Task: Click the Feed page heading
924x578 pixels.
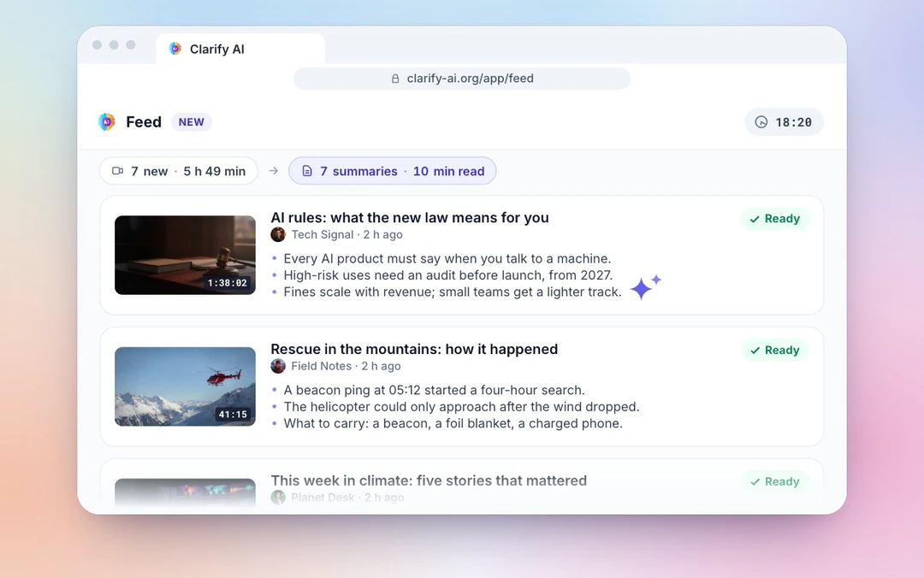Action: point(144,122)
